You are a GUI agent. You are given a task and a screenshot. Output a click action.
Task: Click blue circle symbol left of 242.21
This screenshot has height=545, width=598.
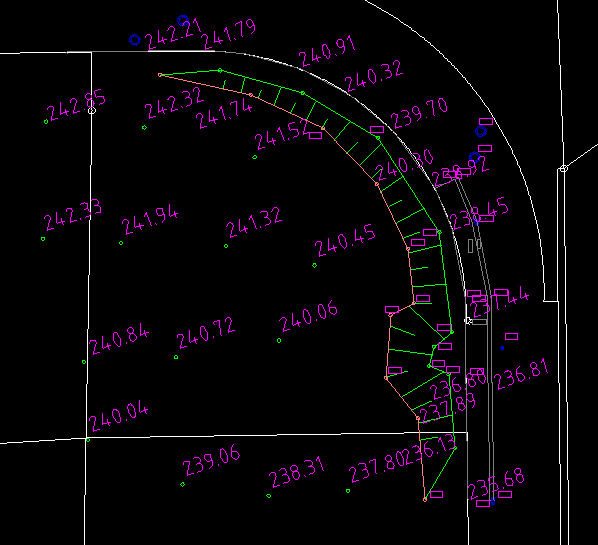point(135,40)
